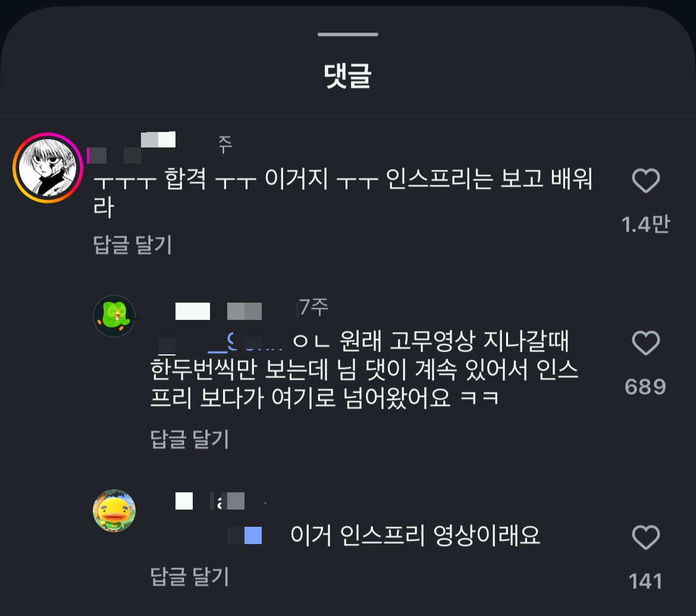The width and height of the screenshot is (696, 616).
Task: Open the manga character profile picture
Action: 48,168
